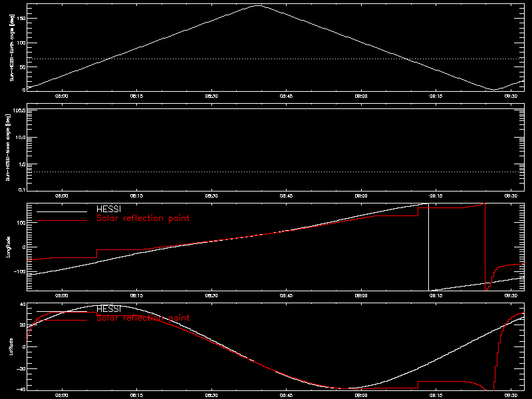Click the -20 tick label on Latitude axis
This screenshot has height=399, width=532.
pos(21,368)
